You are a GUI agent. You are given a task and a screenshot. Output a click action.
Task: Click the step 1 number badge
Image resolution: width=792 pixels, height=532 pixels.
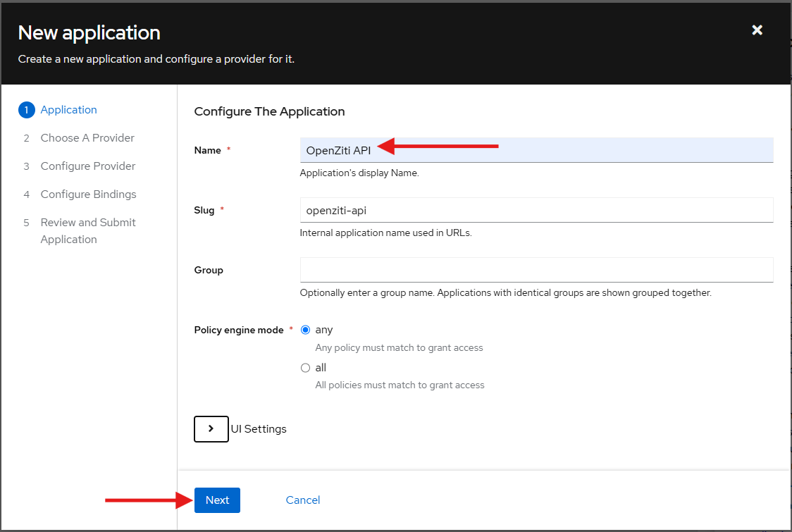tap(26, 110)
